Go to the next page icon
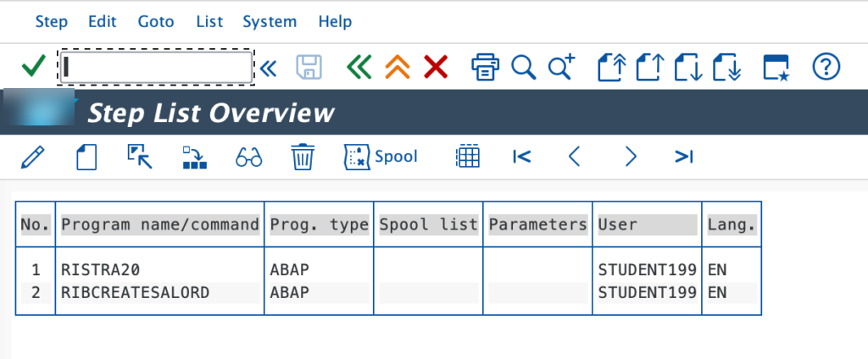Image resolution: width=868 pixels, height=359 pixels. point(688,68)
